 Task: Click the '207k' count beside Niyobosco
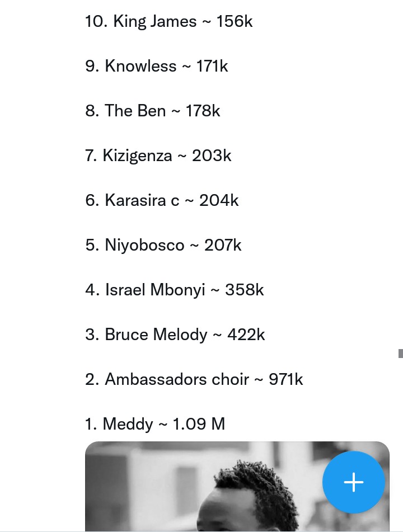(x=223, y=245)
